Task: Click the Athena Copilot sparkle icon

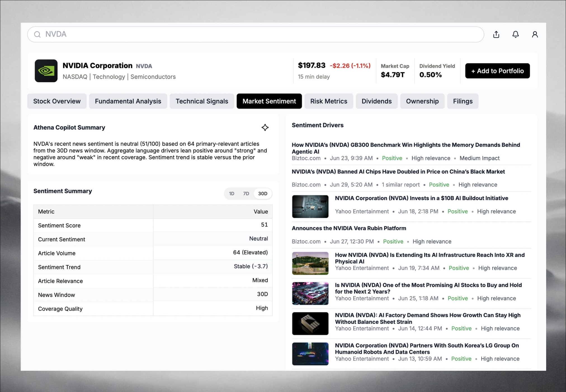Action: (265, 127)
